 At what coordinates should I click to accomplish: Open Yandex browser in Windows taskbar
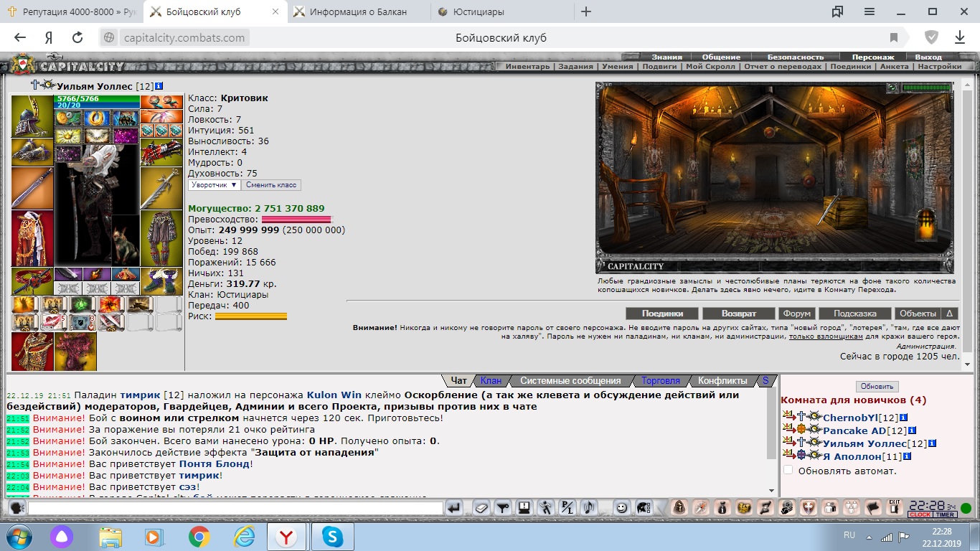pyautogui.click(x=286, y=537)
